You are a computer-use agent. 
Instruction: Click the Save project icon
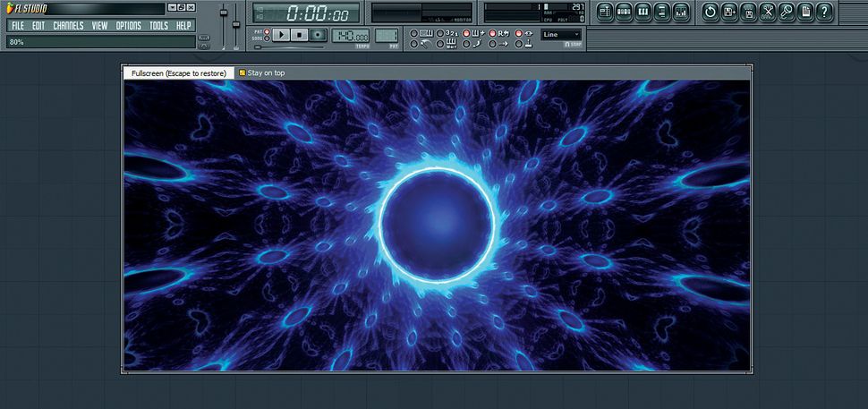[x=729, y=12]
